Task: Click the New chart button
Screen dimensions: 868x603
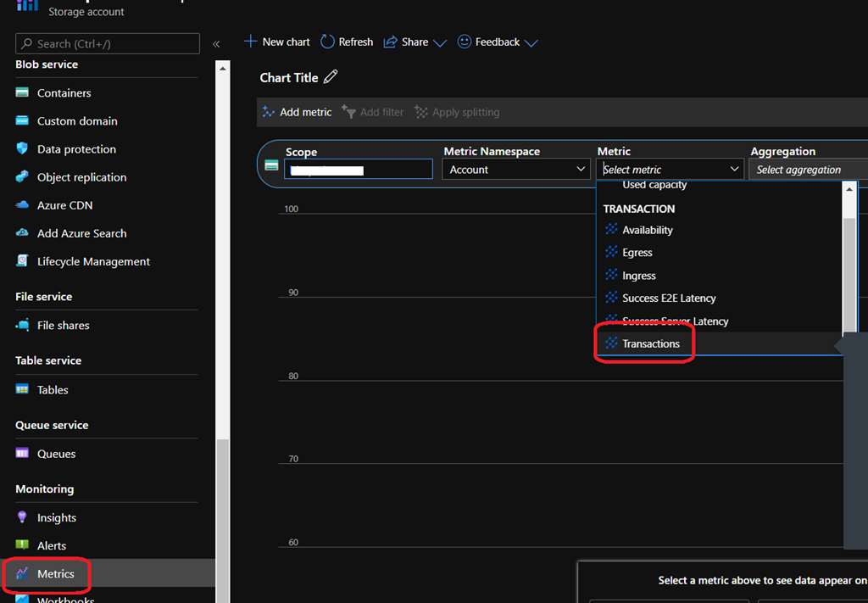Action: (277, 42)
